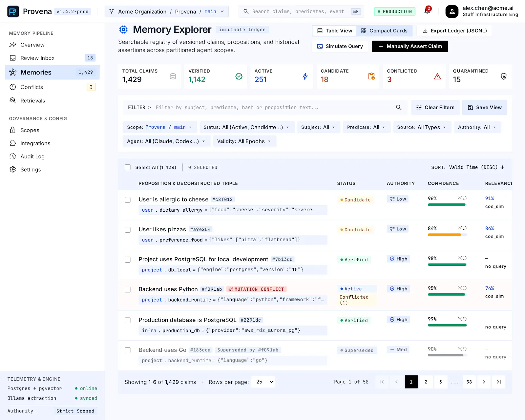Click the verified badge icon in Verified card
Viewport: 525px width, 420px height.
[239, 76]
